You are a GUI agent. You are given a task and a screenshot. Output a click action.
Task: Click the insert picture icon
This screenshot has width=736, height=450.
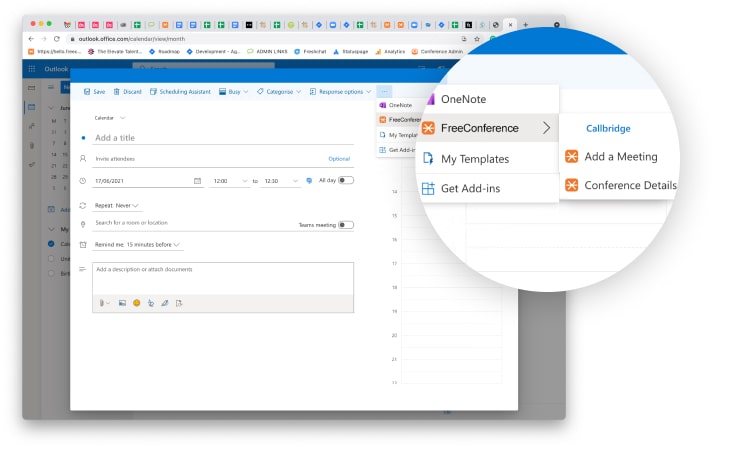122,303
